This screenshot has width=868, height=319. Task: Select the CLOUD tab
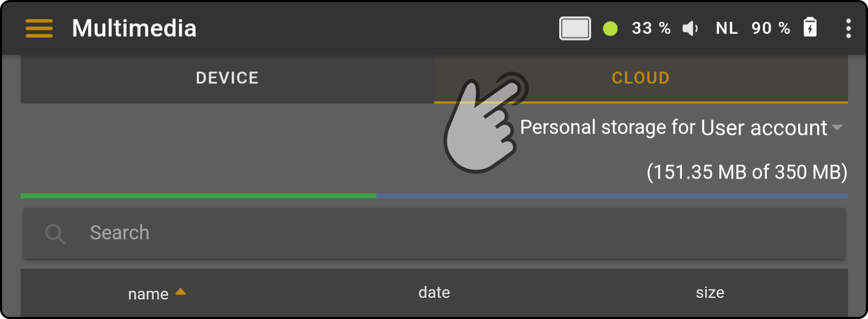[641, 78]
